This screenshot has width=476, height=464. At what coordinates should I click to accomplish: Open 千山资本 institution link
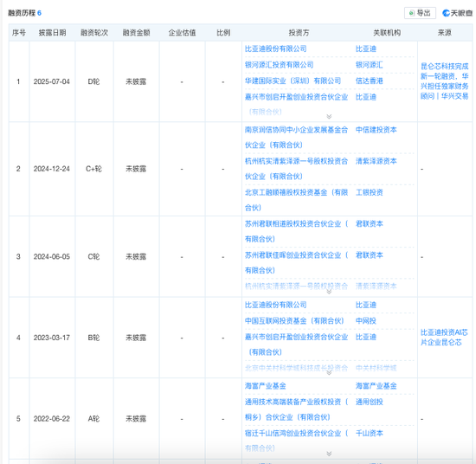370,434
